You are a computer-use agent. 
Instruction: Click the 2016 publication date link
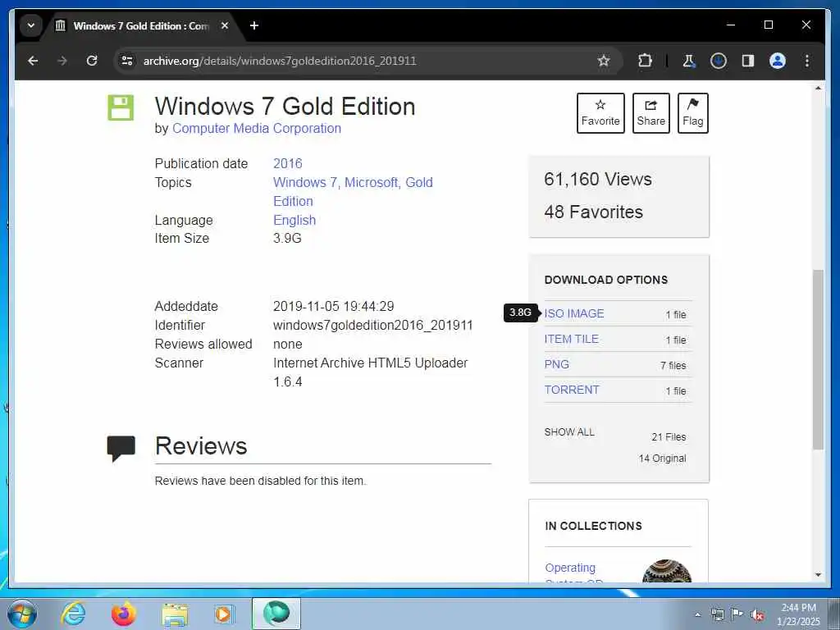(288, 163)
